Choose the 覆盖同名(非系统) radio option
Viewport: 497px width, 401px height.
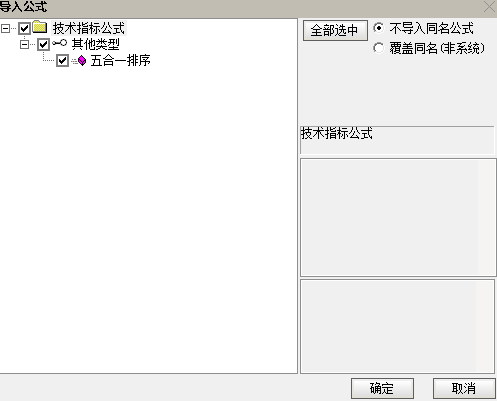coord(379,48)
